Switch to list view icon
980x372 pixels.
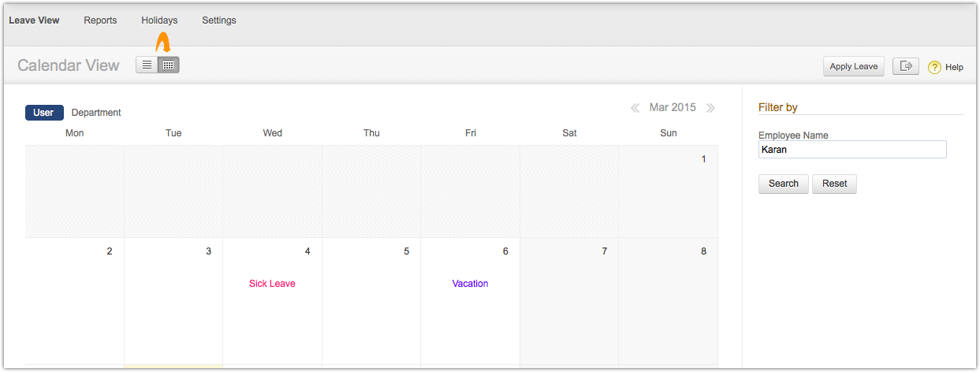coord(147,65)
